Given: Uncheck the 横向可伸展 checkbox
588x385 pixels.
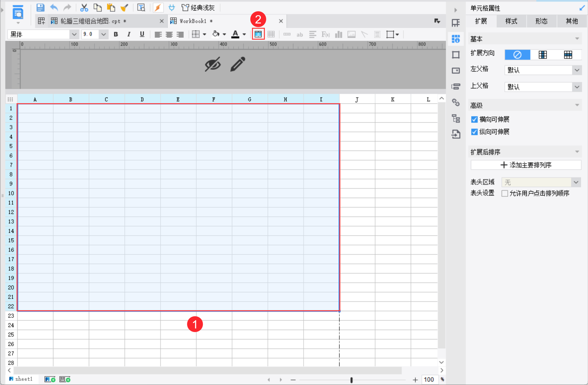Looking at the screenshot, I should (474, 119).
